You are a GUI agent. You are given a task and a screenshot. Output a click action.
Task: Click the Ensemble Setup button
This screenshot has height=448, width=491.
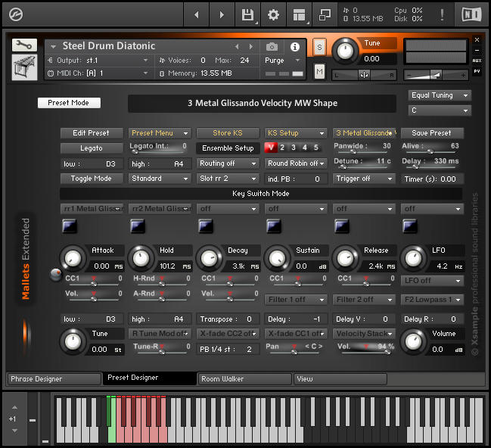[228, 148]
